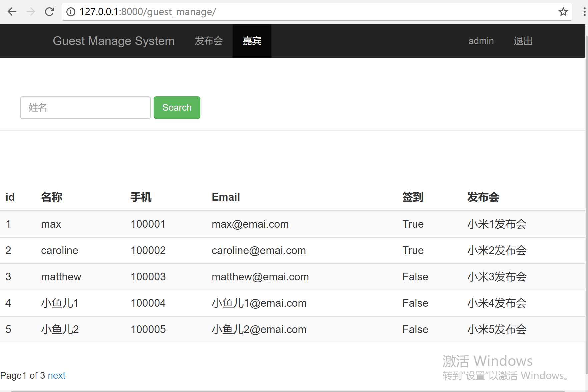Click event cell 小米3发布会
Screen dimensions: 588x392
[x=497, y=277]
